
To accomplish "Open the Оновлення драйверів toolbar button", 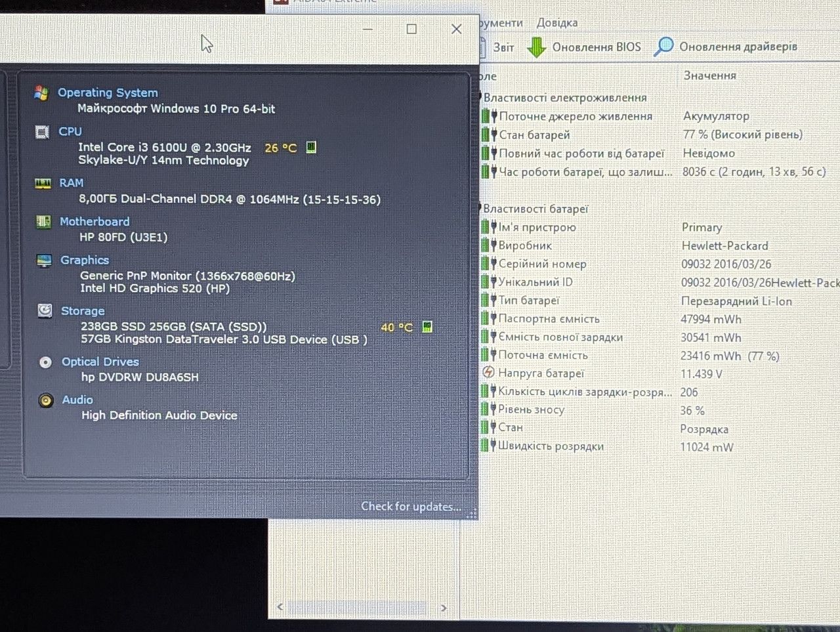I will pos(726,47).
